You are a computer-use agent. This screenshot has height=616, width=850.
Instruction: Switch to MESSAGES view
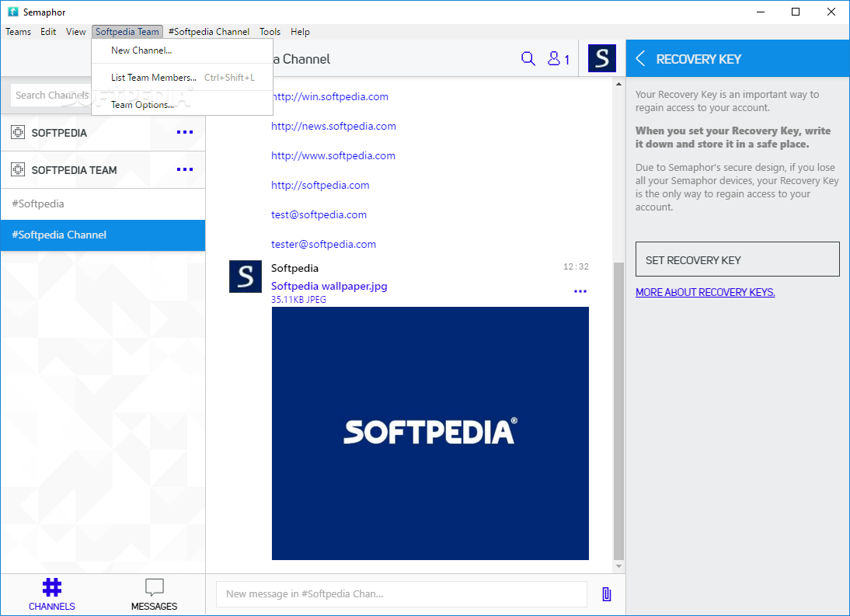[154, 594]
